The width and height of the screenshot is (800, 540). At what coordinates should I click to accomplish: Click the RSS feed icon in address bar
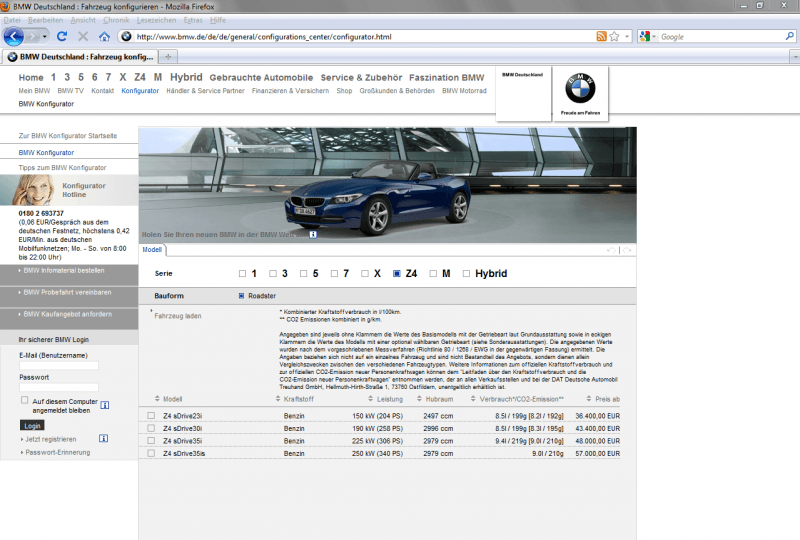602,36
